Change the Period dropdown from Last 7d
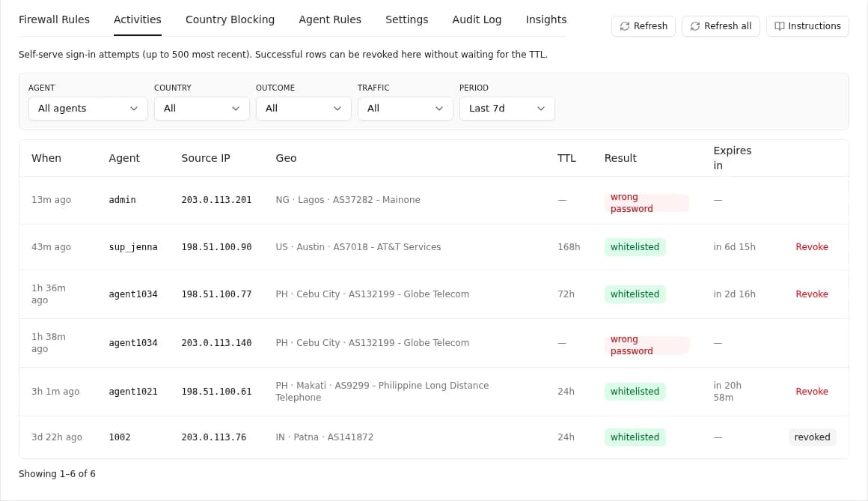The width and height of the screenshot is (868, 501). [x=507, y=109]
